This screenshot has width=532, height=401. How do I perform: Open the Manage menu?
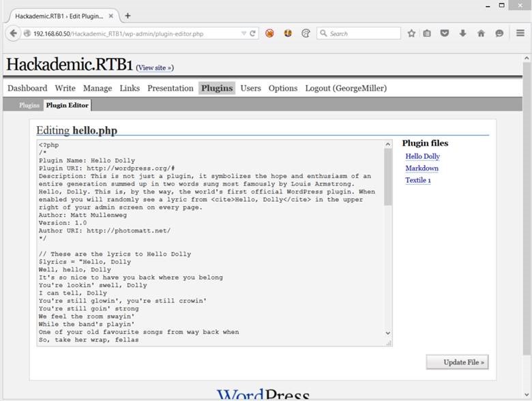click(x=98, y=88)
